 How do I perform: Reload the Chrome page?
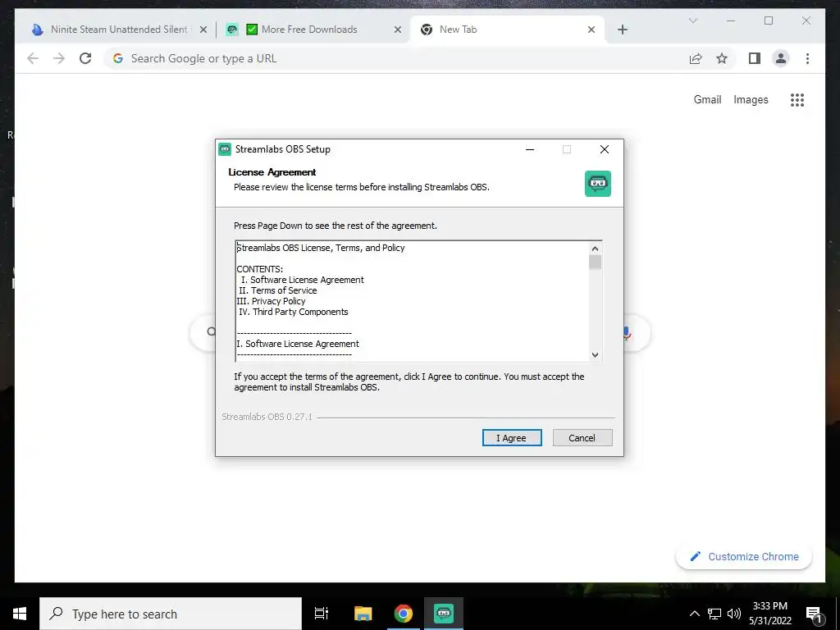85,58
